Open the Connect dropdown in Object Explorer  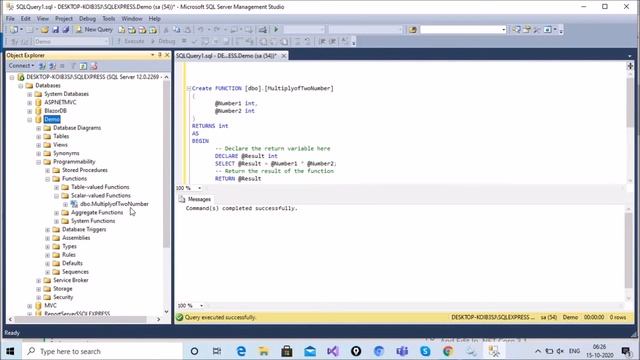21,66
